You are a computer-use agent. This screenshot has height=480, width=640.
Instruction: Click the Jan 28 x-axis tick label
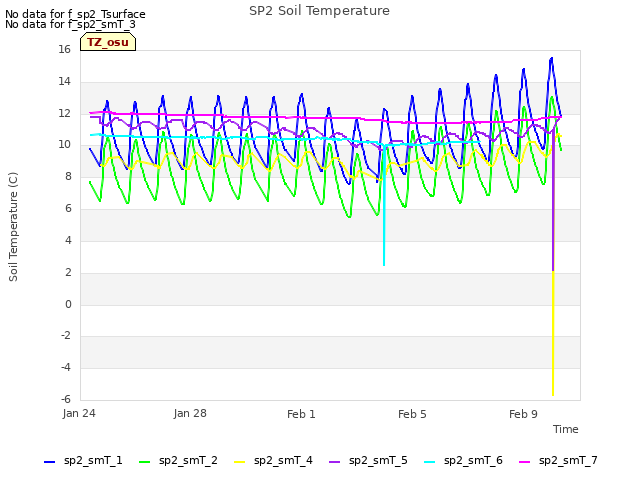point(190,414)
